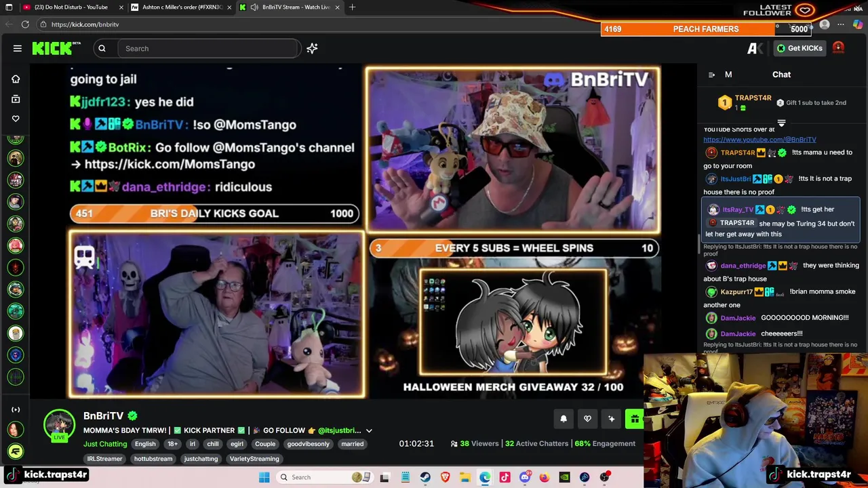Click Gift 1 sub to take 2nd
The image size is (868, 488).
click(x=811, y=102)
